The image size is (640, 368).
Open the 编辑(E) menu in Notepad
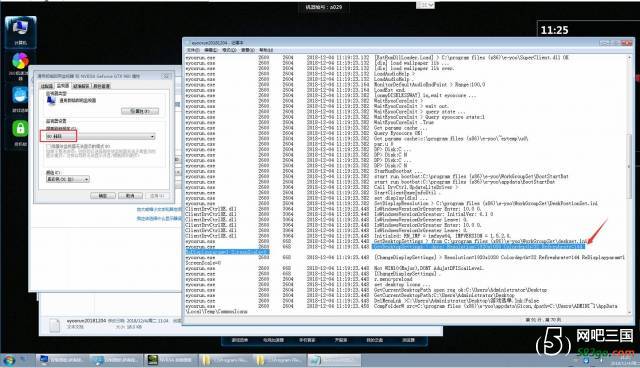[211, 50]
